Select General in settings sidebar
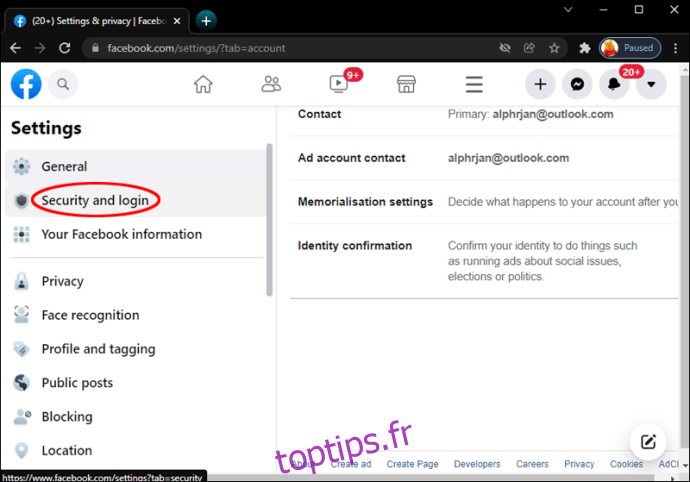The width and height of the screenshot is (690, 482). tap(136, 166)
